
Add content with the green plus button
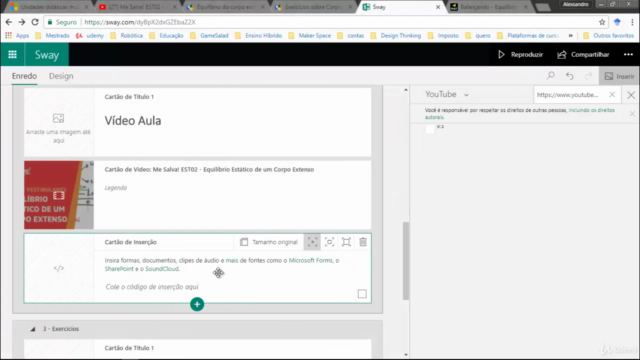[x=197, y=304]
